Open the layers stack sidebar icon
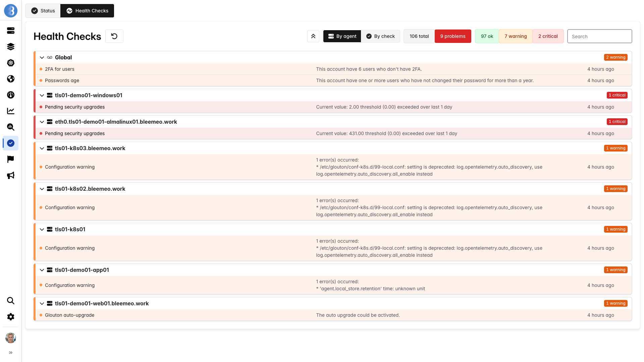 coord(11,47)
